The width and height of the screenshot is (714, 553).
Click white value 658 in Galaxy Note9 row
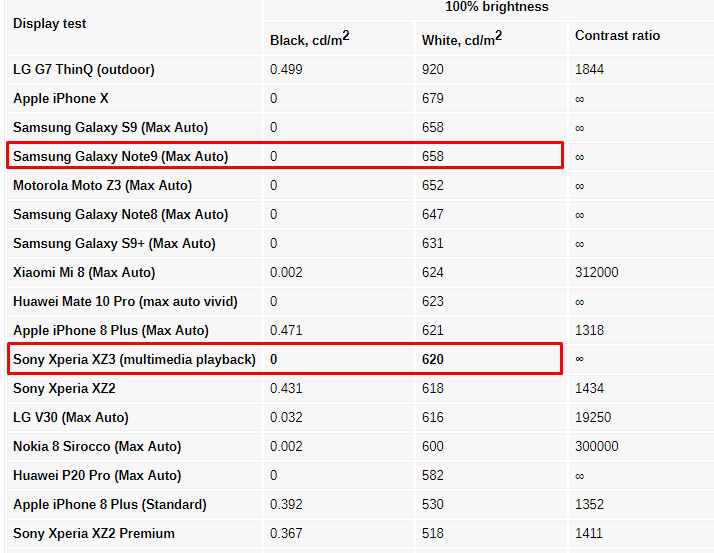(433, 157)
